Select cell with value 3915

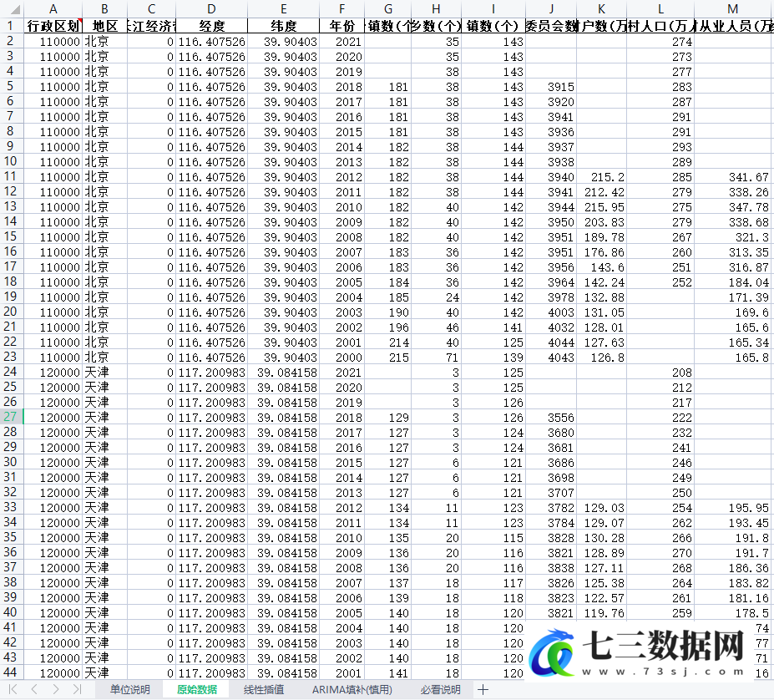click(x=551, y=87)
